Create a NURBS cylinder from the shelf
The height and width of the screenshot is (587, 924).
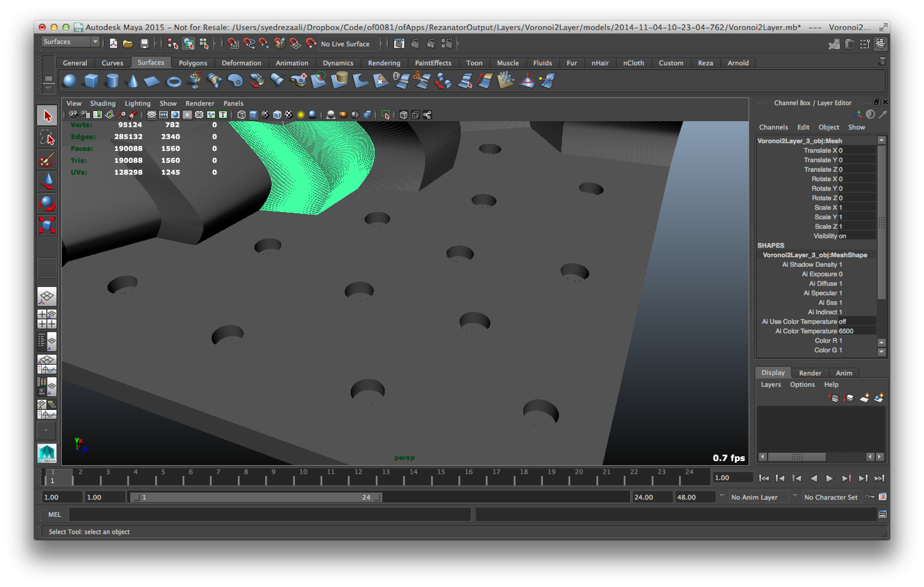pos(112,81)
